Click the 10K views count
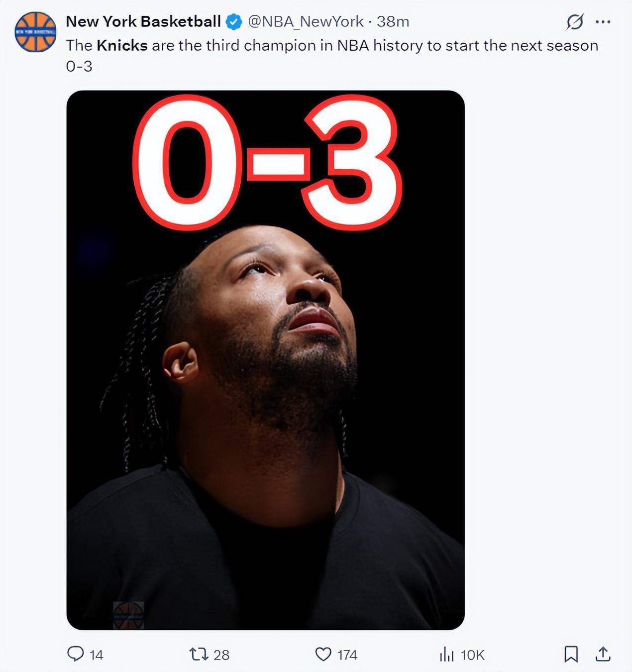 pos(473,655)
